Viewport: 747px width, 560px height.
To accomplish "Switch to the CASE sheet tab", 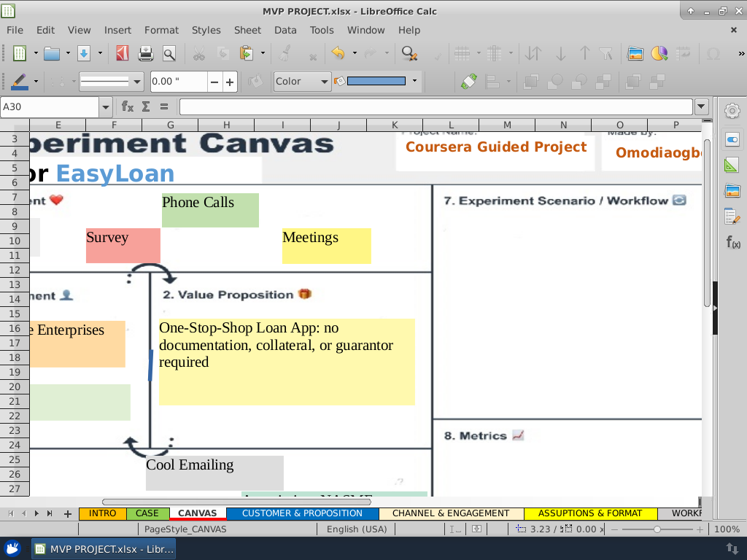I will pos(147,513).
